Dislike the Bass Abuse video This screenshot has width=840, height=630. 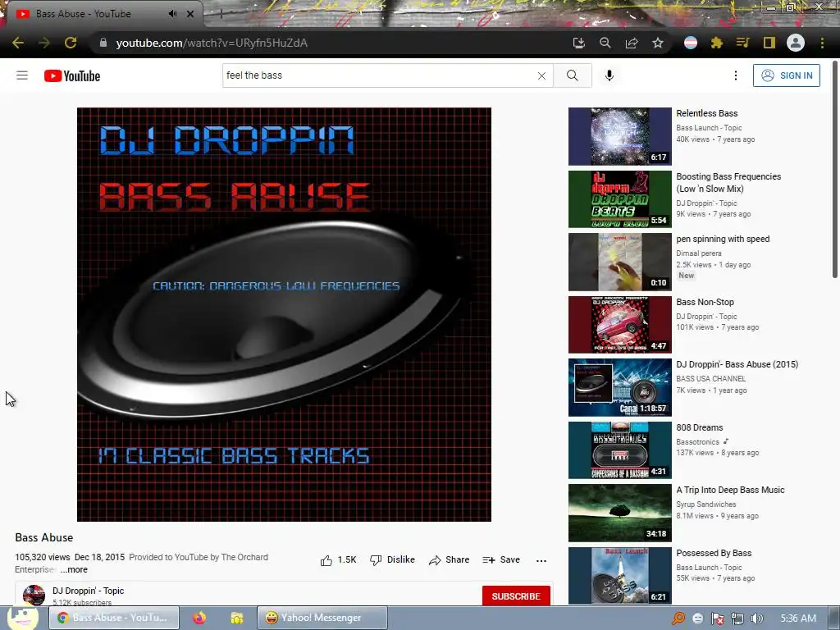pyautogui.click(x=393, y=559)
